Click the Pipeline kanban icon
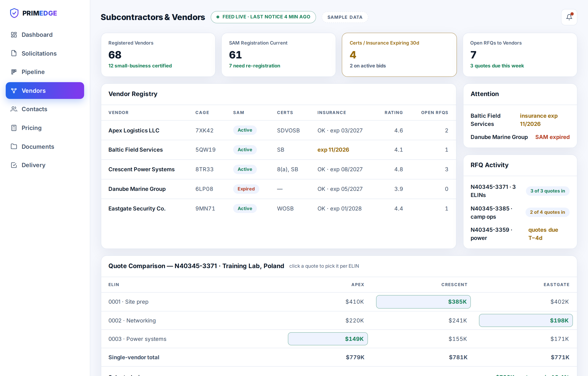Screen dimensions: 588x376 [x=14, y=72]
